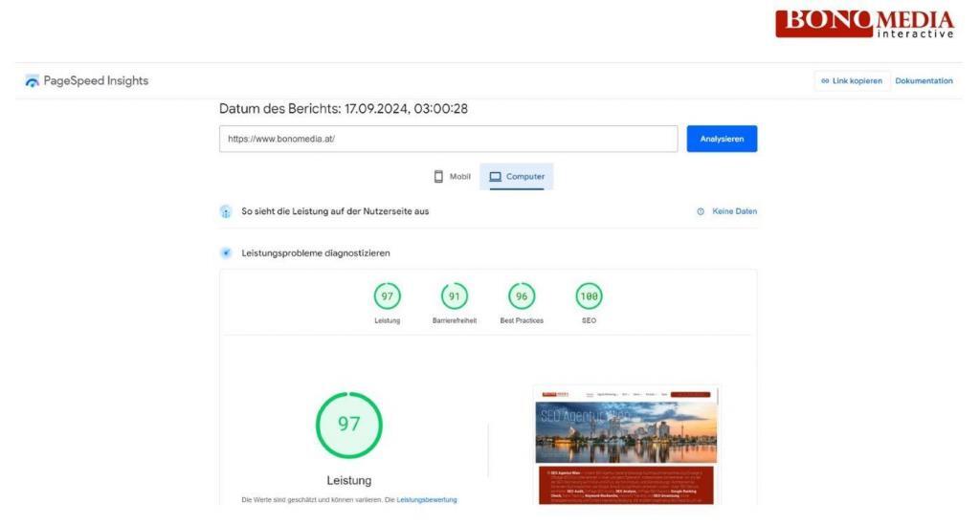The image size is (980, 526).
Task: Click the Leistungsprobleme diagnostizieren section icon
Action: (226, 253)
